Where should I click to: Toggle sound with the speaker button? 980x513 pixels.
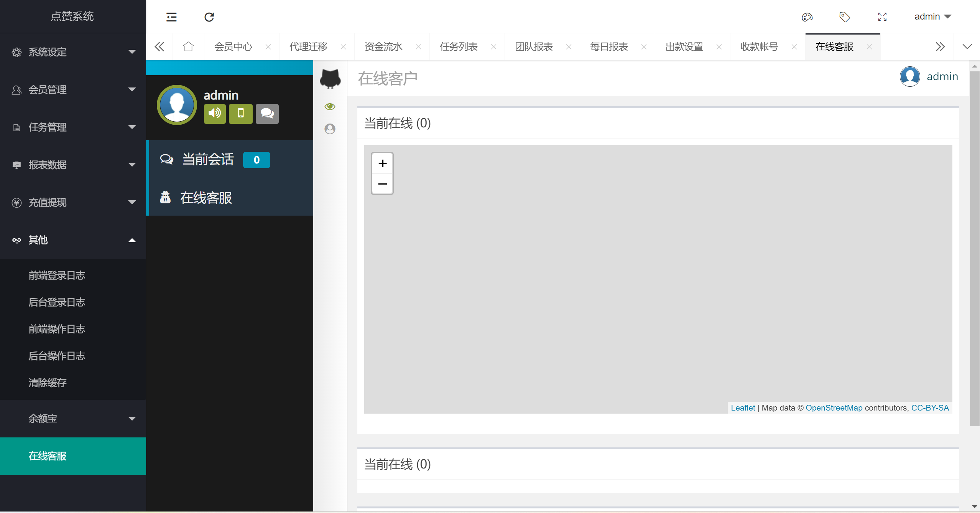click(x=215, y=114)
